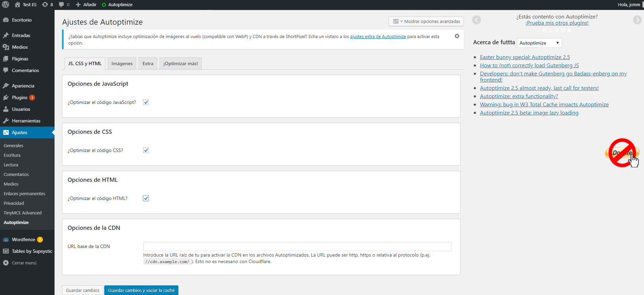Uncheck the optimize JavaScript code checkbox
The height and width of the screenshot is (295, 644).
[x=146, y=102]
